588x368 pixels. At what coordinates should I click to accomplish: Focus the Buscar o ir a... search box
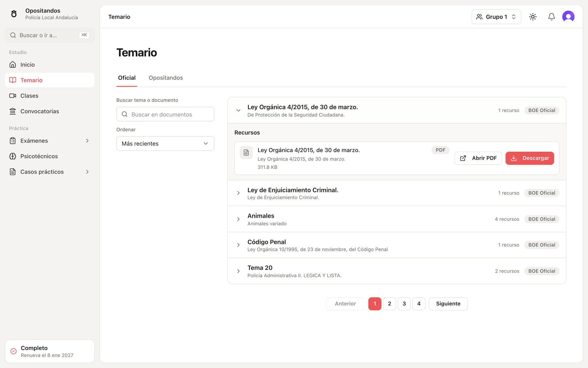click(x=50, y=35)
